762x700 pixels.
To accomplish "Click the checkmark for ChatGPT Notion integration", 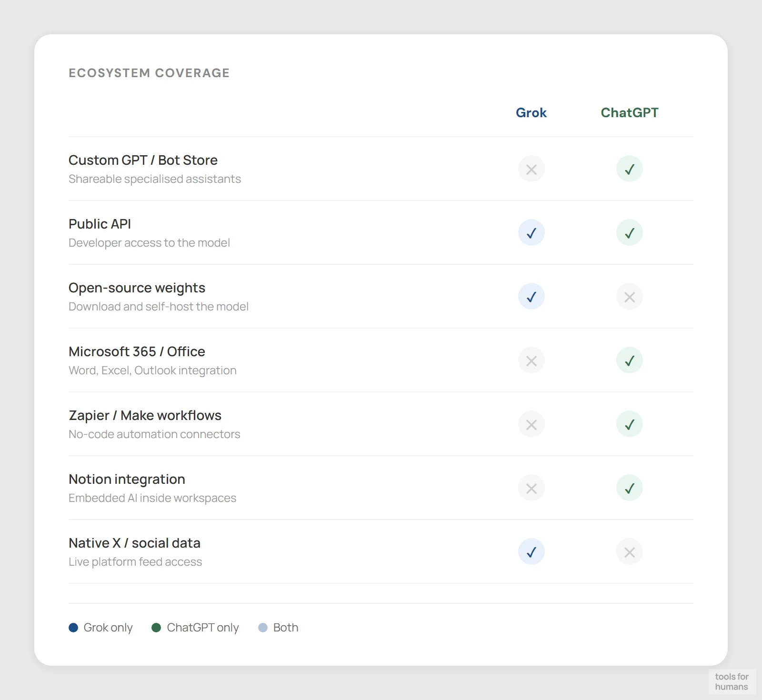I will pos(629,488).
